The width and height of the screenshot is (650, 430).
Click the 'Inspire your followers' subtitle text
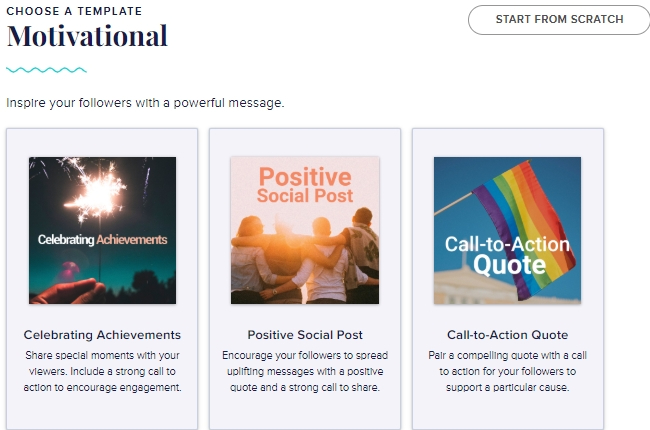(x=146, y=102)
